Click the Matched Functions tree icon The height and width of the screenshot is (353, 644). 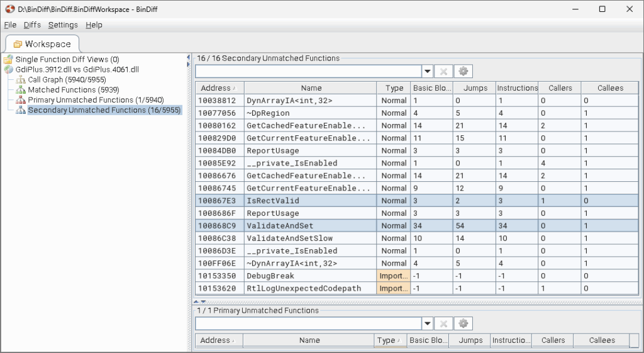pyautogui.click(x=21, y=89)
